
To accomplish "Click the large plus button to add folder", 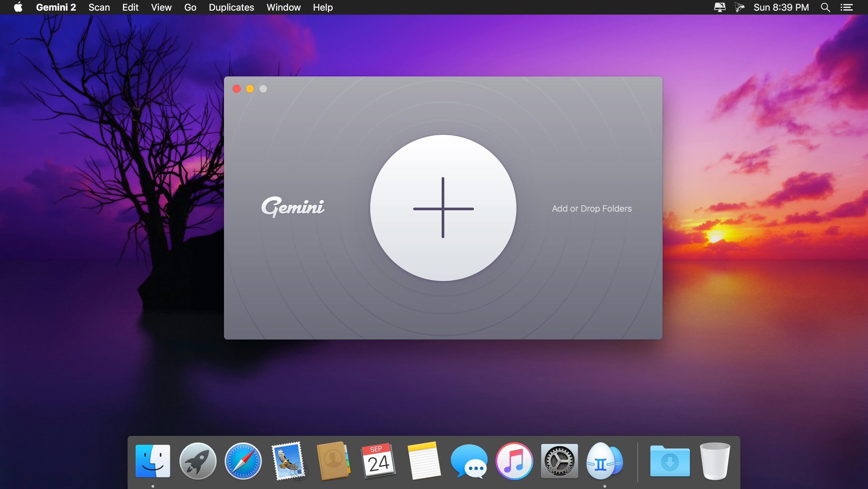I will [444, 208].
